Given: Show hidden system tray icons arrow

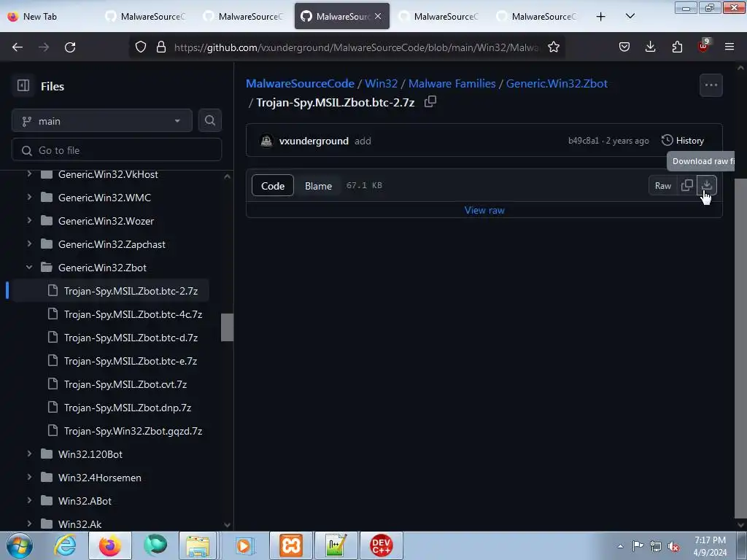Looking at the screenshot, I should pos(620,546).
